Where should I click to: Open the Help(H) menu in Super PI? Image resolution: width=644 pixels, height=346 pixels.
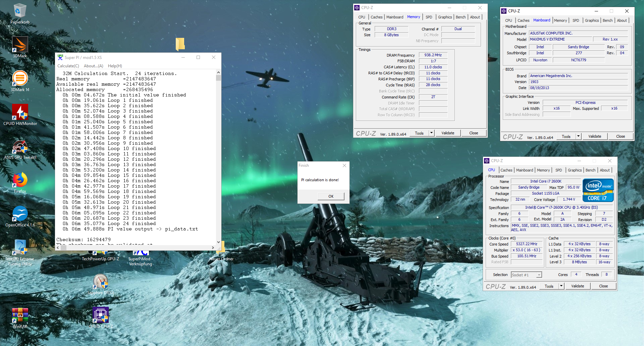115,66
